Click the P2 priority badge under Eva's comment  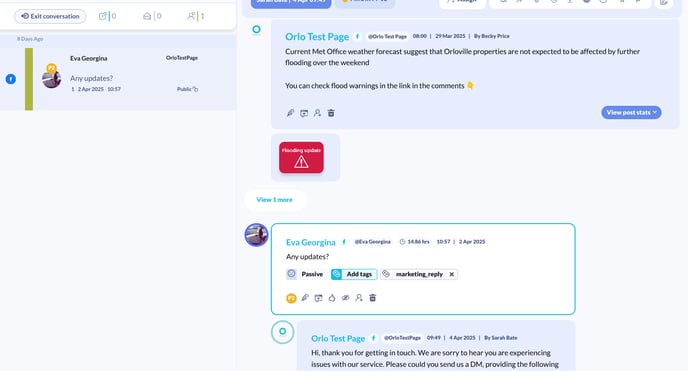click(x=291, y=298)
